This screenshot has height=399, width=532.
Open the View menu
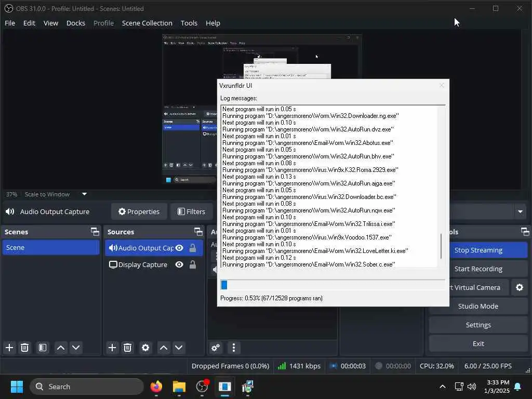pos(51,23)
